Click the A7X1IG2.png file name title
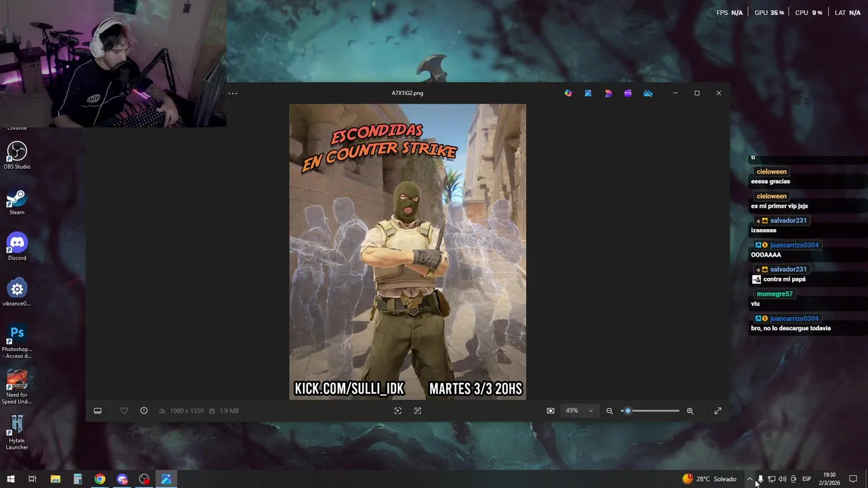 [x=408, y=94]
